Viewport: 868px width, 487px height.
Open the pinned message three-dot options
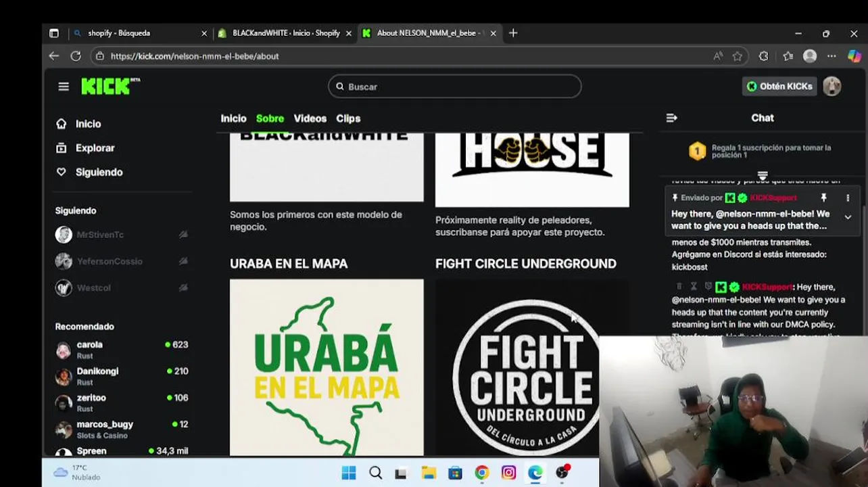[x=848, y=198]
